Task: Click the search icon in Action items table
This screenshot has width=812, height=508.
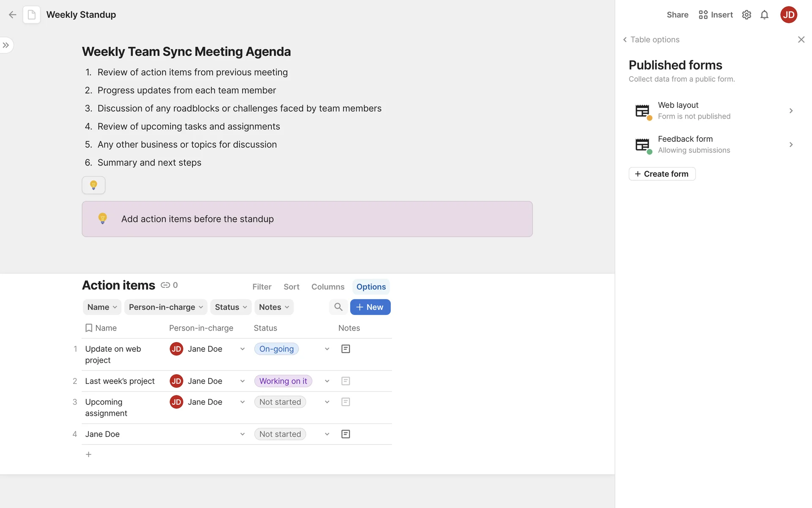Action: point(338,307)
